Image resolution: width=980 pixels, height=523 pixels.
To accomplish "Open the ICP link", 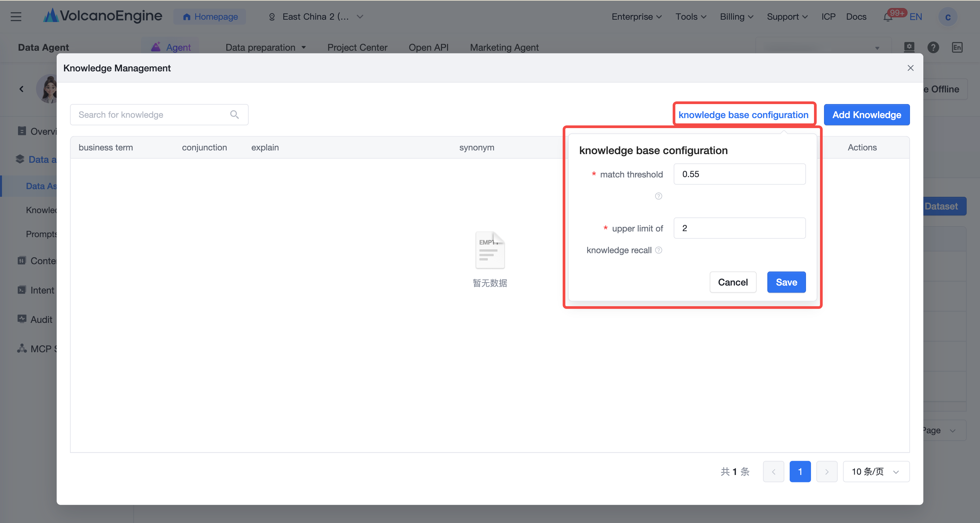I will click(x=828, y=17).
